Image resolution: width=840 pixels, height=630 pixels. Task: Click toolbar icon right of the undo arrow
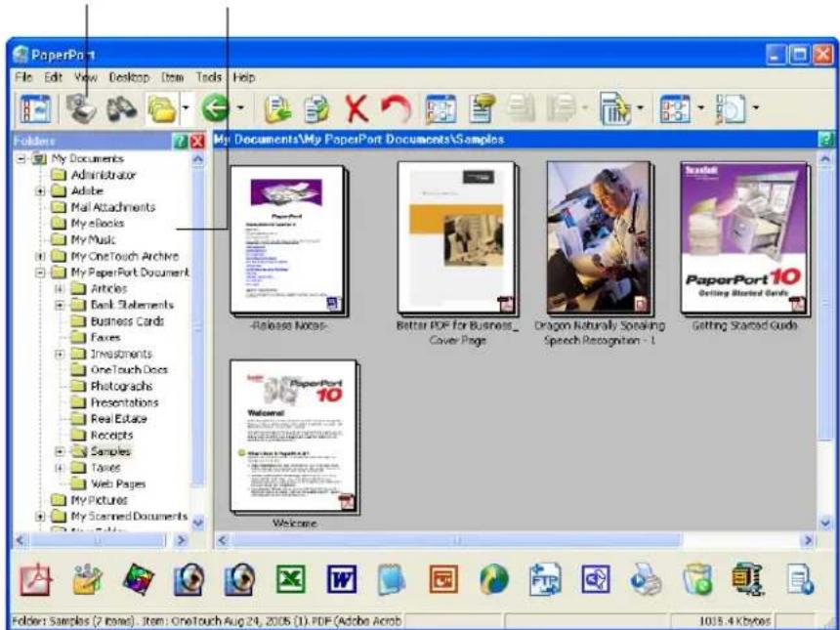(x=441, y=108)
